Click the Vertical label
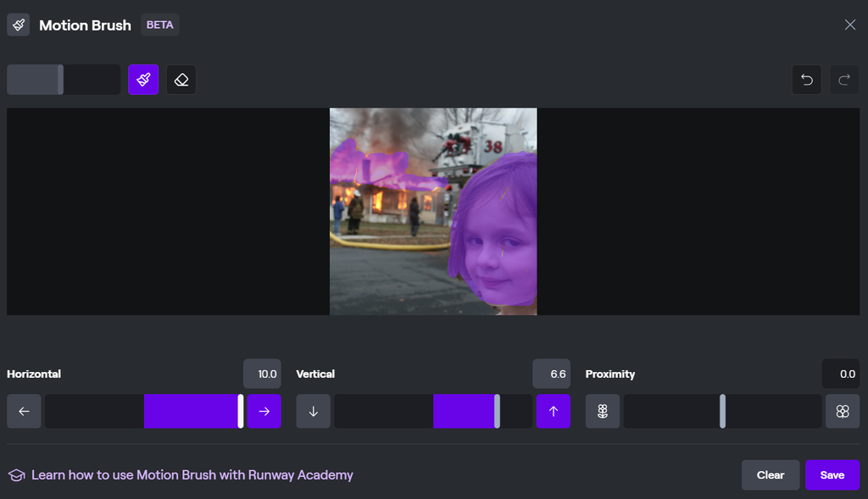Viewport: 868px width, 499px height. click(315, 374)
